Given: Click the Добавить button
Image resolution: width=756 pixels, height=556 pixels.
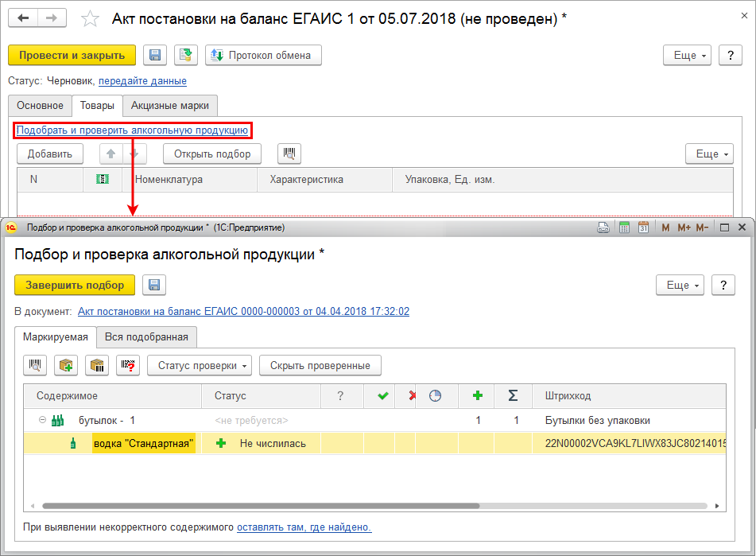Looking at the screenshot, I should (49, 154).
